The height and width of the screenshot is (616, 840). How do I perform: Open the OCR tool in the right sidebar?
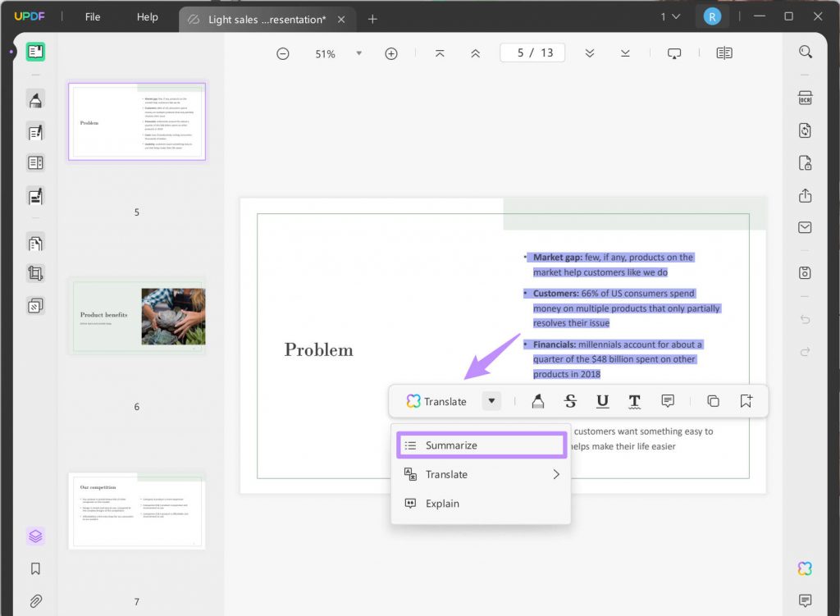pyautogui.click(x=805, y=97)
